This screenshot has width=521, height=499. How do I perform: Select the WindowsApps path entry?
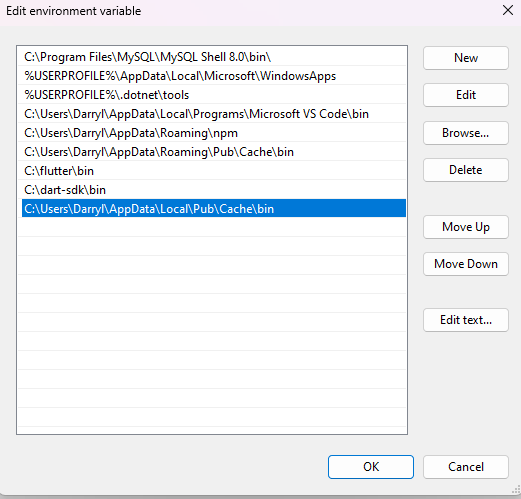pos(214,76)
